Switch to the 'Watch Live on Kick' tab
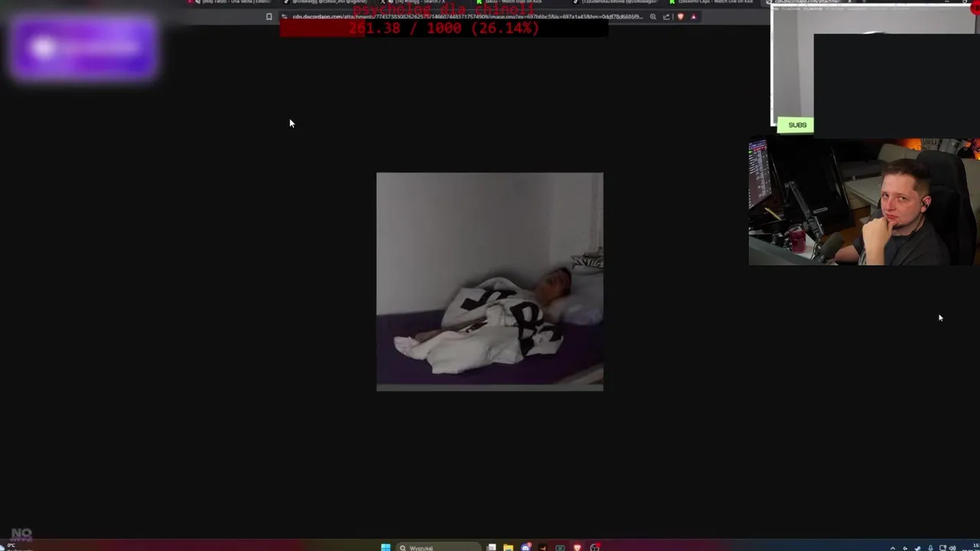980x551 pixels. point(712,2)
